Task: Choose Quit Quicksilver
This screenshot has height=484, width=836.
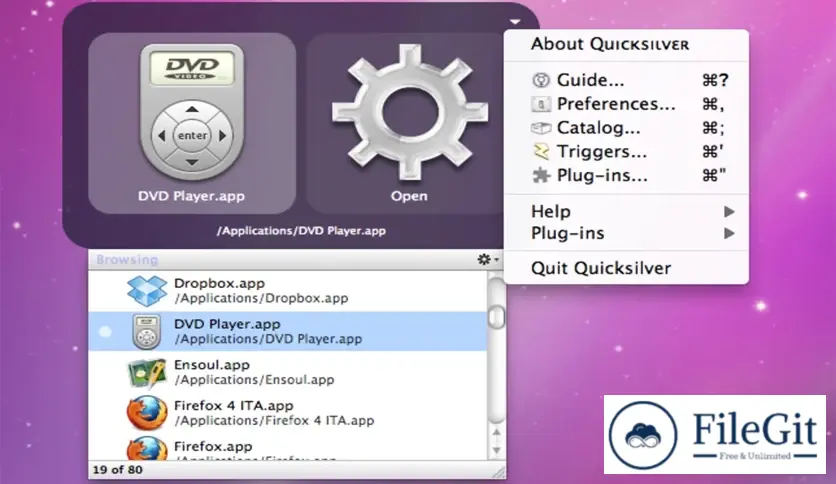Action: [601, 268]
